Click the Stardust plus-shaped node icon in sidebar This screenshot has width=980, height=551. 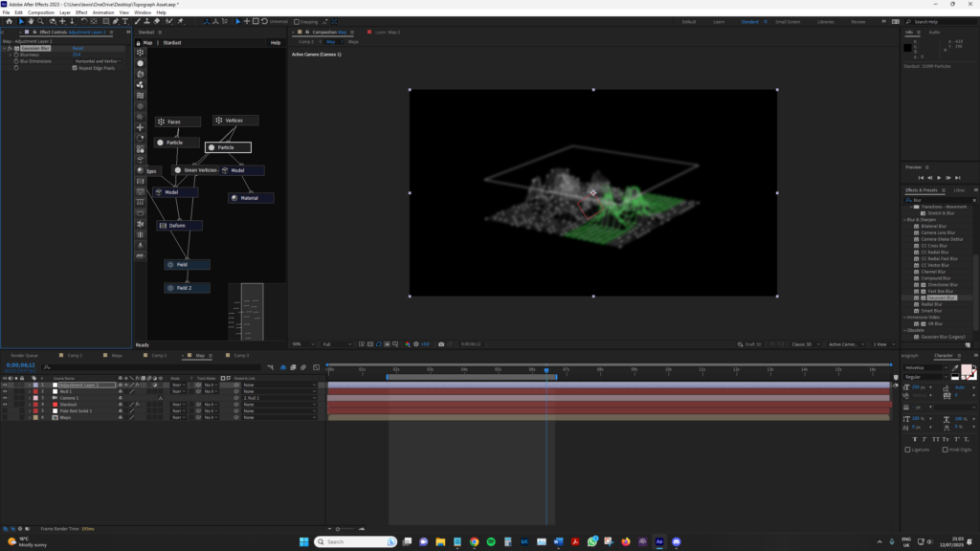click(x=140, y=127)
